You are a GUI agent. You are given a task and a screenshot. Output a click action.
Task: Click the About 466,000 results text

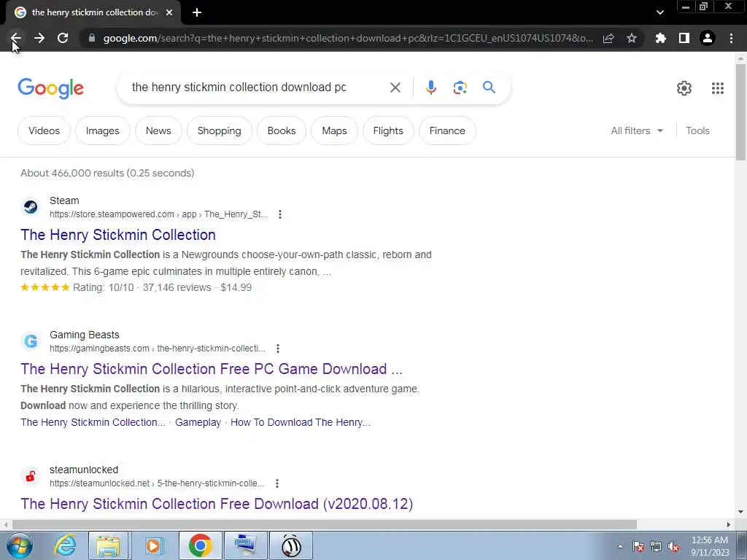point(107,173)
